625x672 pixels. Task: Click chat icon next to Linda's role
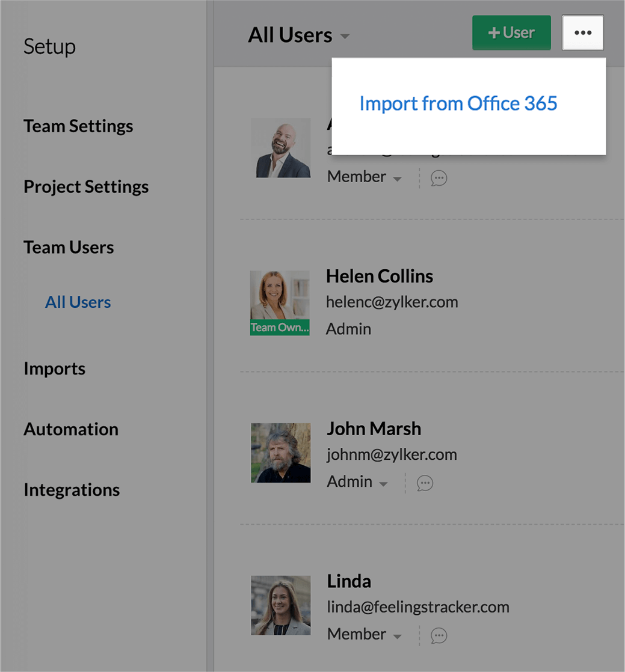[439, 635]
